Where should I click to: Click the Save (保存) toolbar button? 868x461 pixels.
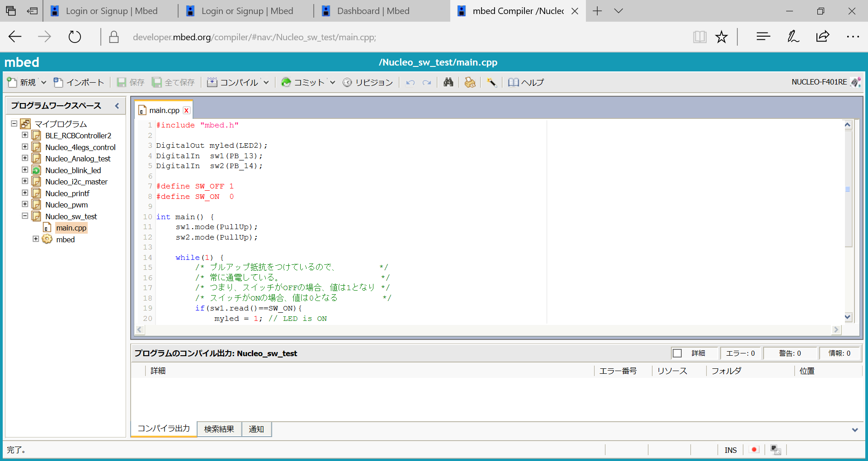(x=130, y=82)
